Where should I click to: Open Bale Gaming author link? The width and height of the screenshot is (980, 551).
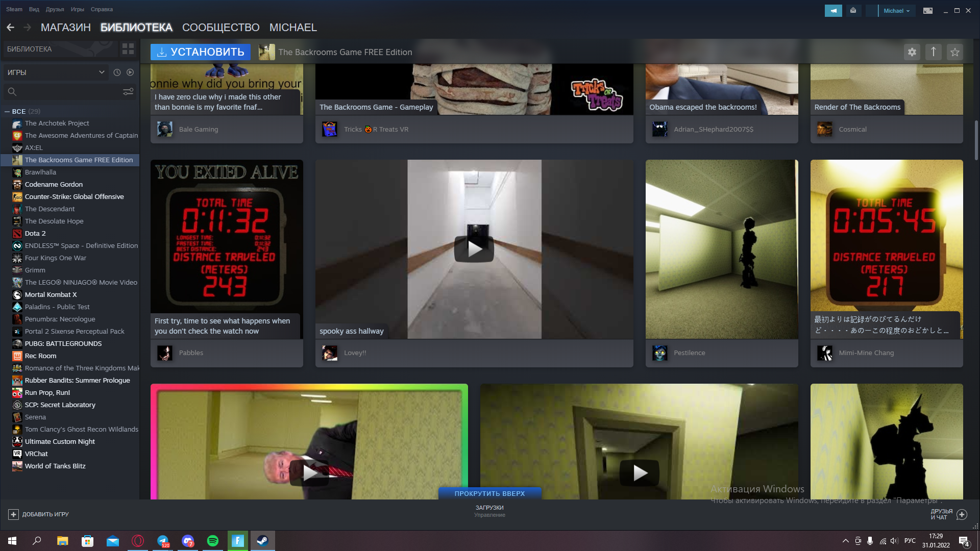(199, 130)
